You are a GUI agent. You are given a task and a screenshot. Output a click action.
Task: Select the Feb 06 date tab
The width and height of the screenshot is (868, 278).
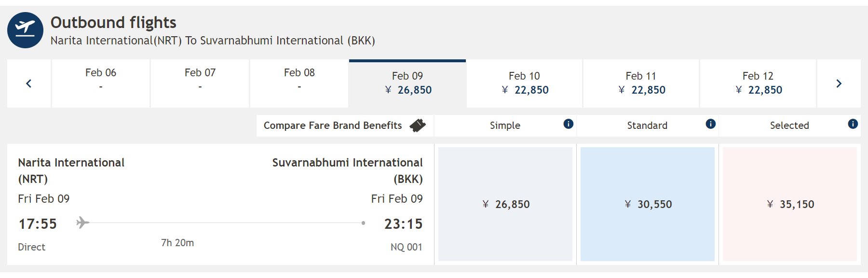click(101, 83)
